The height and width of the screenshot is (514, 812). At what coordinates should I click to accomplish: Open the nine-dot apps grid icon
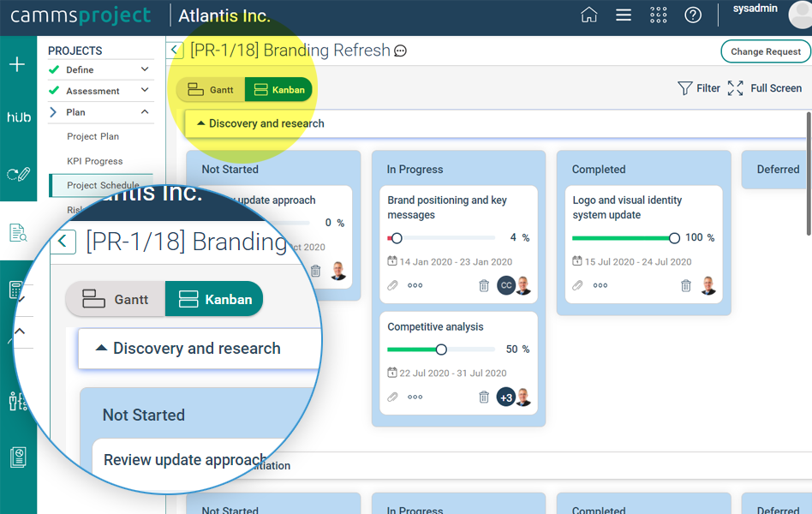click(x=658, y=15)
